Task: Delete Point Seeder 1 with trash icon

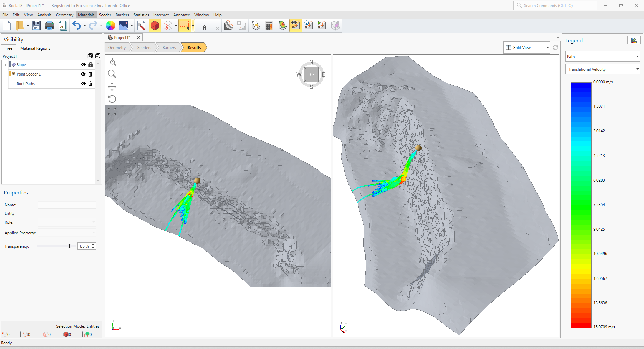Action: 90,74
